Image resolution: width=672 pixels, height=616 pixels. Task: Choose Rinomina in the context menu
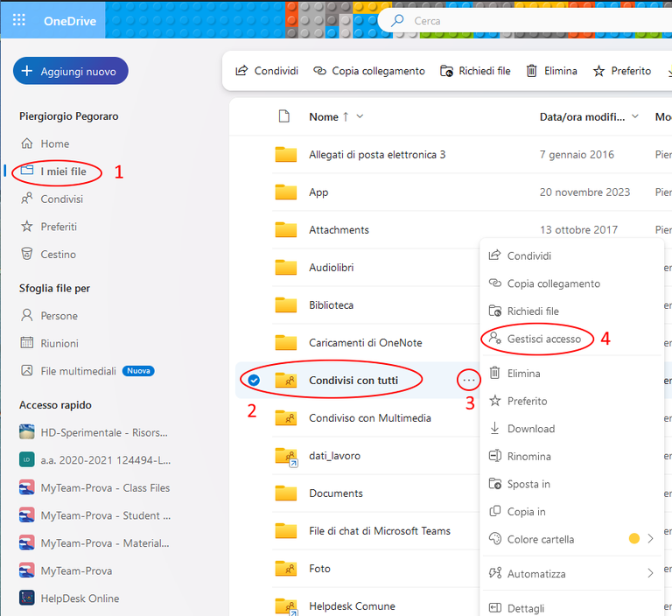(x=571, y=456)
